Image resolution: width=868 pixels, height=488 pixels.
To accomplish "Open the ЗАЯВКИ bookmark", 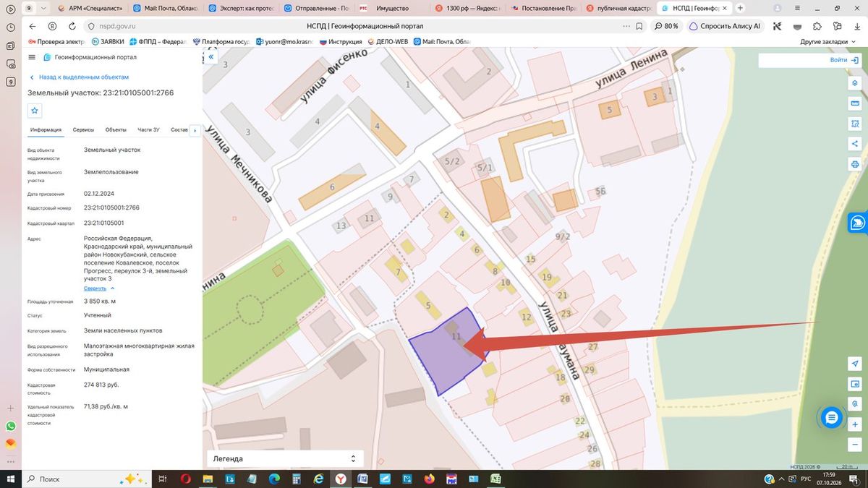I will click(107, 41).
